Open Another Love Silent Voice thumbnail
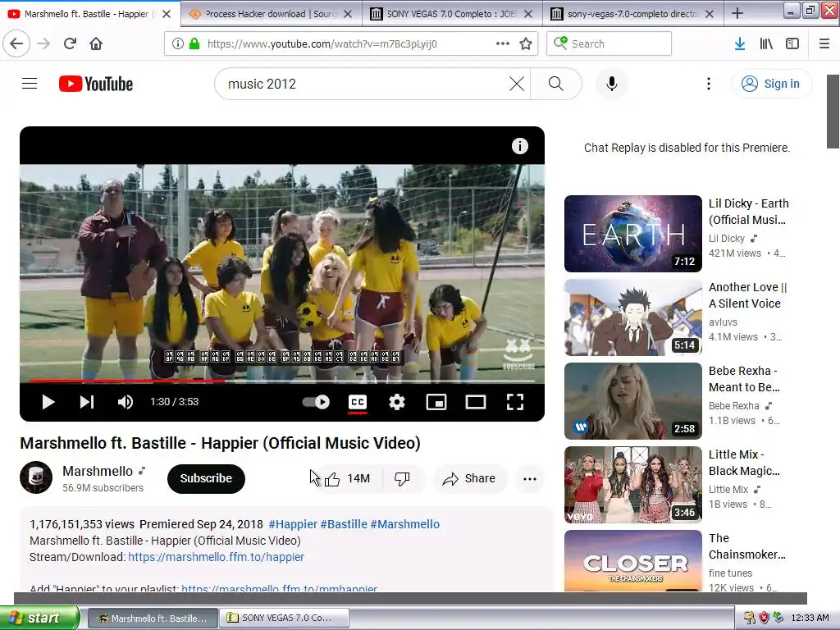 click(x=632, y=317)
